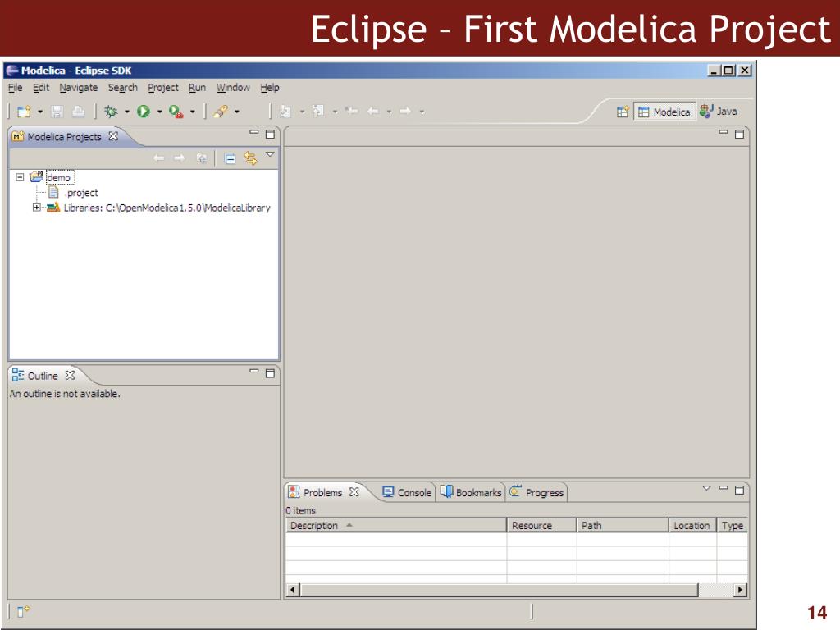The image size is (840, 630).
Task: Click the Search flashlight toolbar icon
Action: coord(220,112)
